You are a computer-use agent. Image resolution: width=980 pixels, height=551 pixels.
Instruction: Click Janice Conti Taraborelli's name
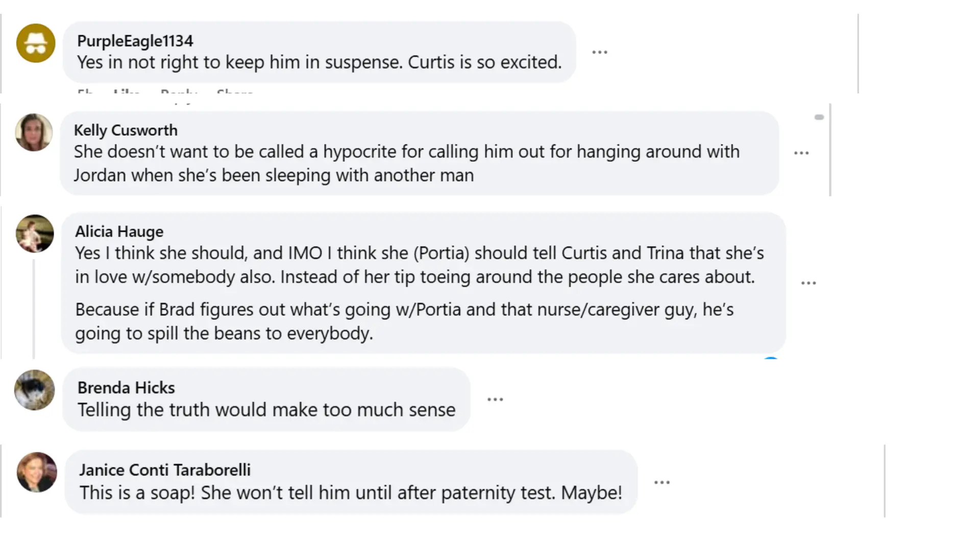(165, 470)
